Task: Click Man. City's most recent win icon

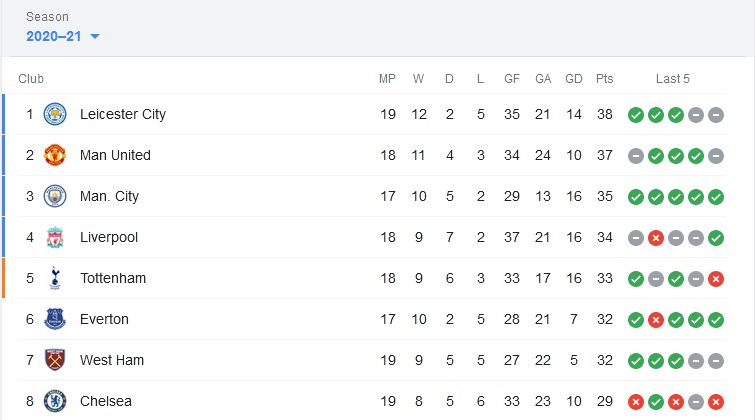Action: click(x=716, y=197)
